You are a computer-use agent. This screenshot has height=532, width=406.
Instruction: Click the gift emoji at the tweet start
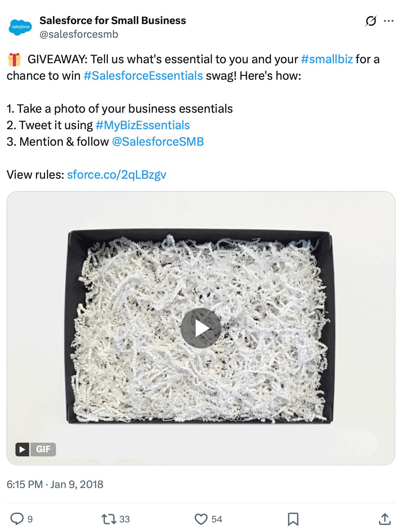(14, 59)
